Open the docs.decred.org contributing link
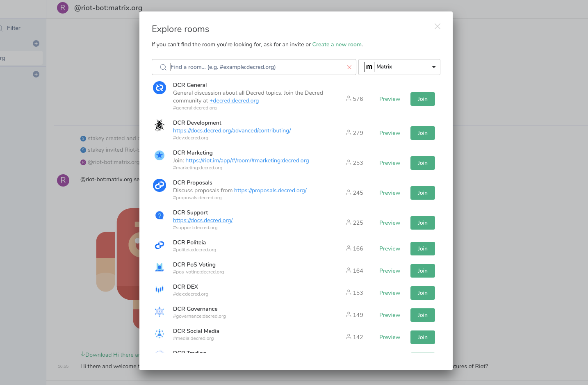Viewport: 588px width, 385px height. (232, 130)
